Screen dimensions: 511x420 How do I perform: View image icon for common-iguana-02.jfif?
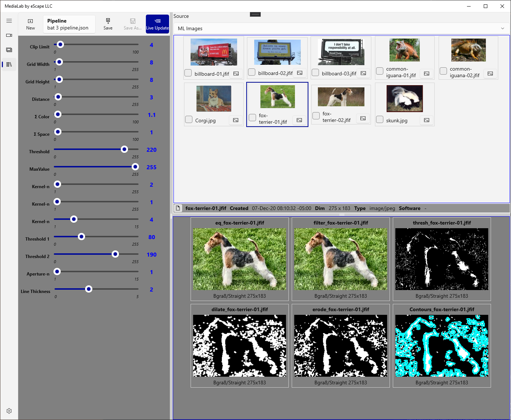tap(490, 74)
